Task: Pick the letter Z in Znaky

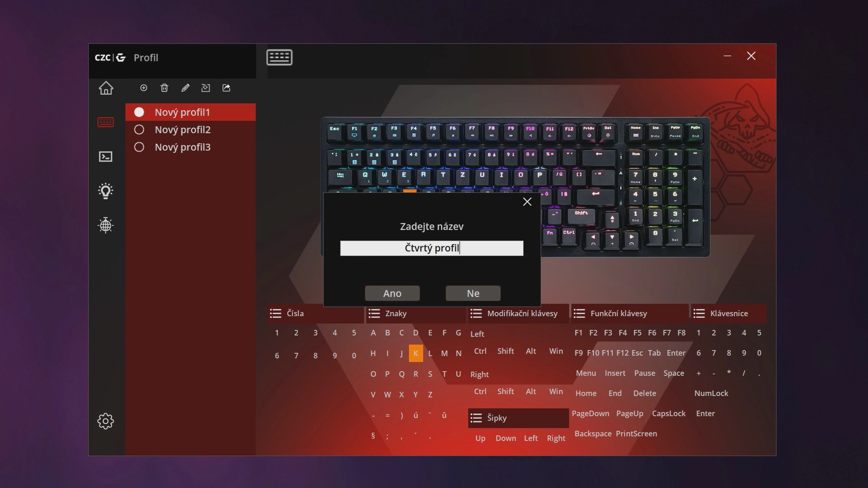Action: pos(430,394)
